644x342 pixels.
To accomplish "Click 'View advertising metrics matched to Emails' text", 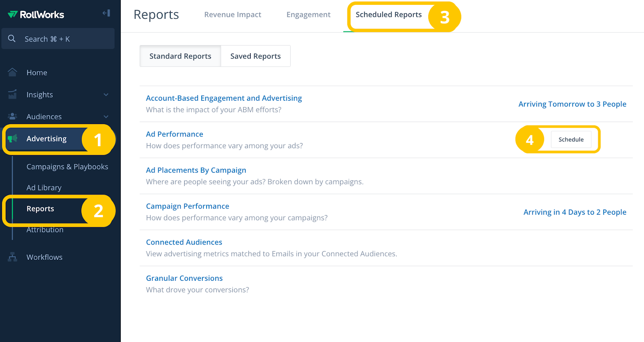I will point(271,254).
